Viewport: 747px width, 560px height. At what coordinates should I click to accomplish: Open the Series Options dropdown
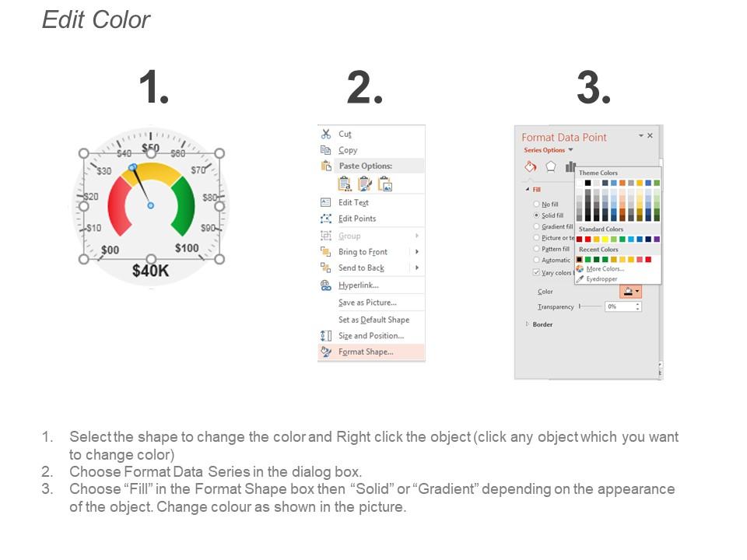(x=570, y=151)
